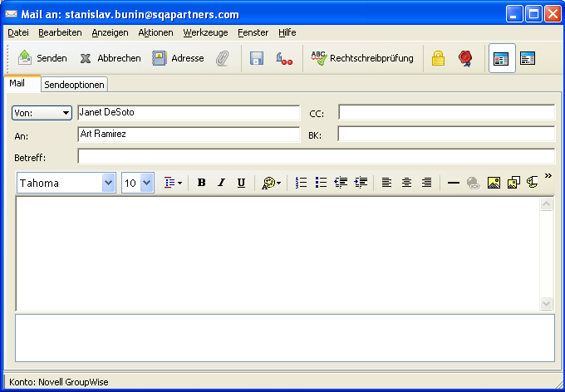
Task: Insert a horizontal line
Action: pyautogui.click(x=454, y=183)
